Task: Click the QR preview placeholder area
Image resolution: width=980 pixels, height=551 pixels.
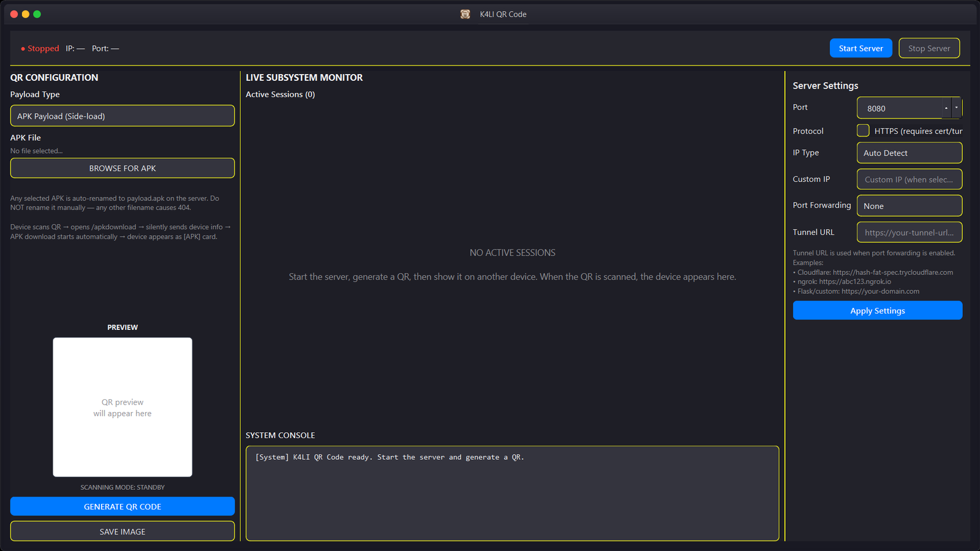Action: tap(123, 407)
